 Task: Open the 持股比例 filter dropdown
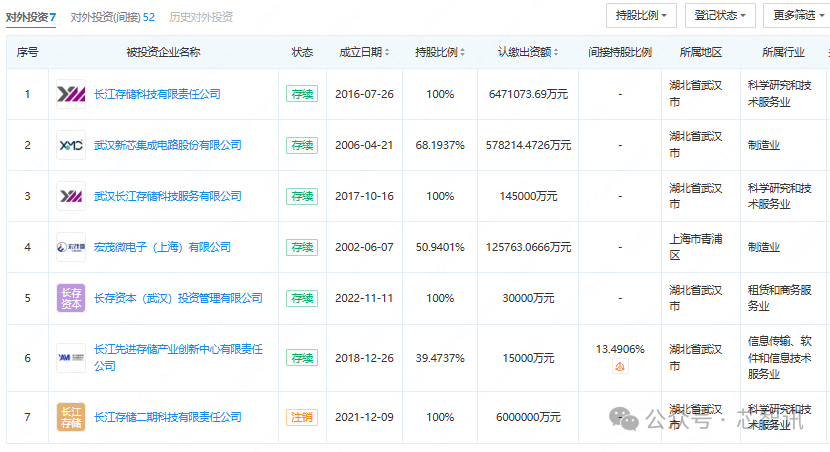(641, 15)
